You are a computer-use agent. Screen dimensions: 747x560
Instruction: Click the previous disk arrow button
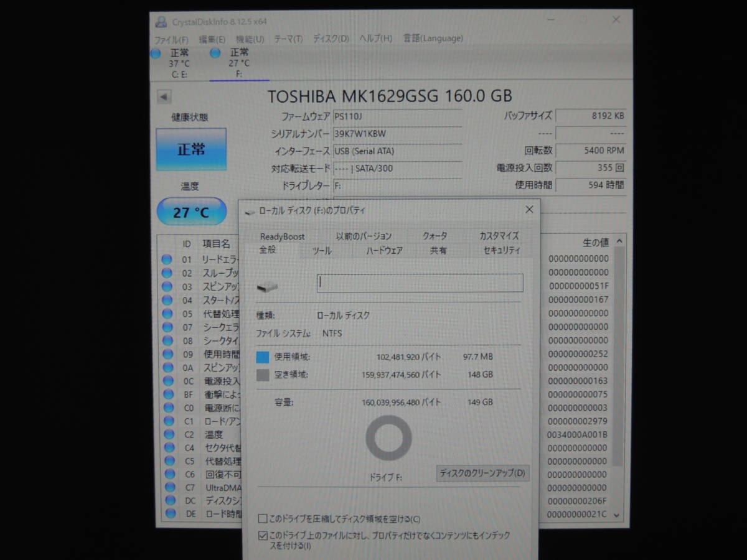coord(164,97)
